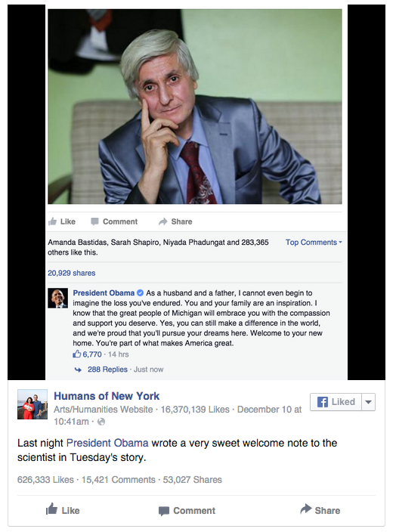Click the thumbs-up icon in the bottom Like bar
Image resolution: width=396 pixels, height=532 pixels.
(x=51, y=509)
